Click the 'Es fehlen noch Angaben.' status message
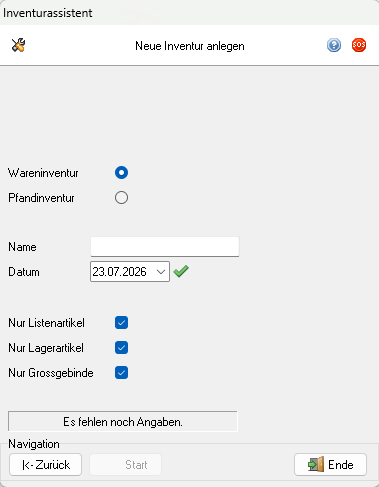Viewport: 379px width, 487px height. pos(123,422)
